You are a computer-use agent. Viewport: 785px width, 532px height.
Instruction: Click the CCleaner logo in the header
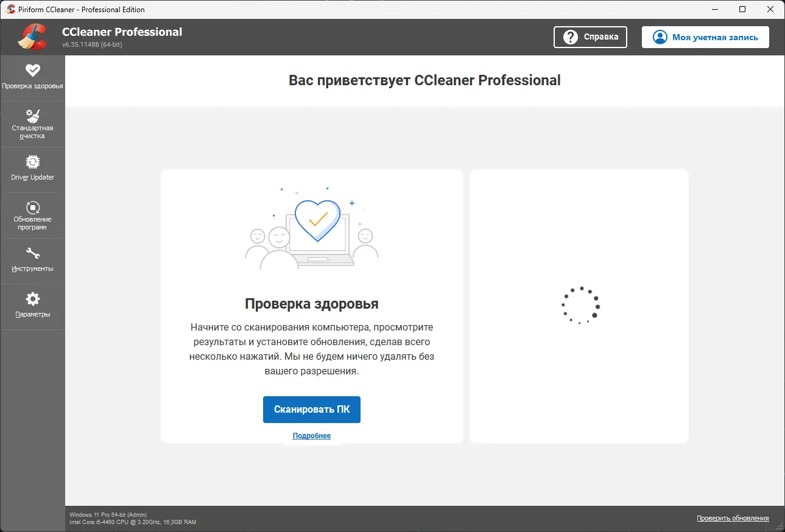click(x=32, y=37)
